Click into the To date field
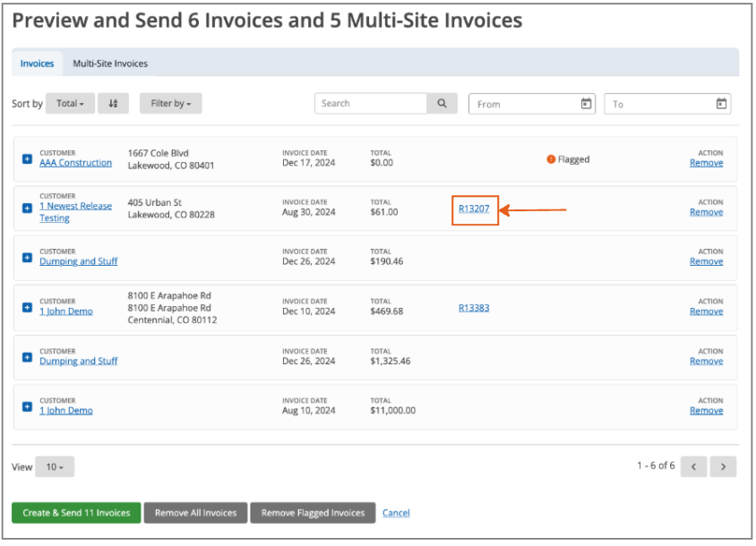This screenshot has width=756, height=546. click(x=667, y=104)
